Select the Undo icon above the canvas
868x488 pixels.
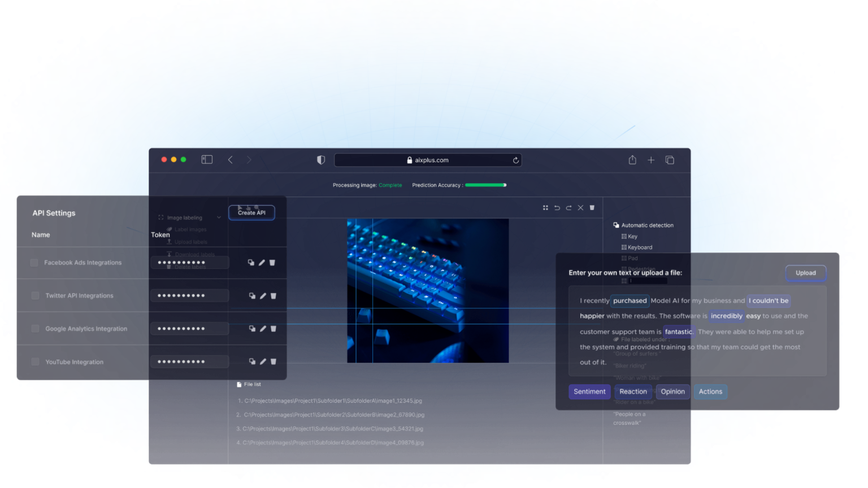[x=557, y=207]
